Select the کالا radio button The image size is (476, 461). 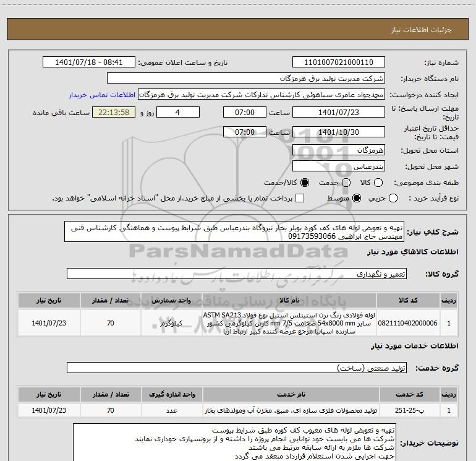(378, 183)
